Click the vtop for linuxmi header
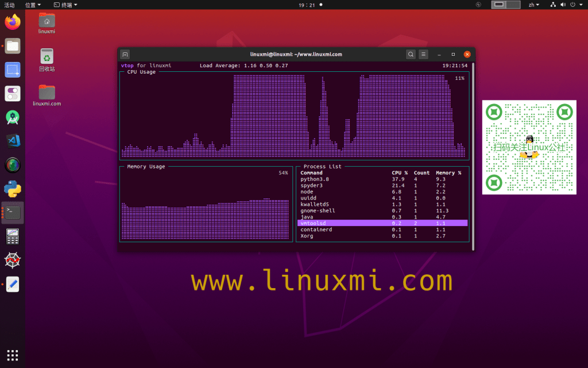 [146, 66]
